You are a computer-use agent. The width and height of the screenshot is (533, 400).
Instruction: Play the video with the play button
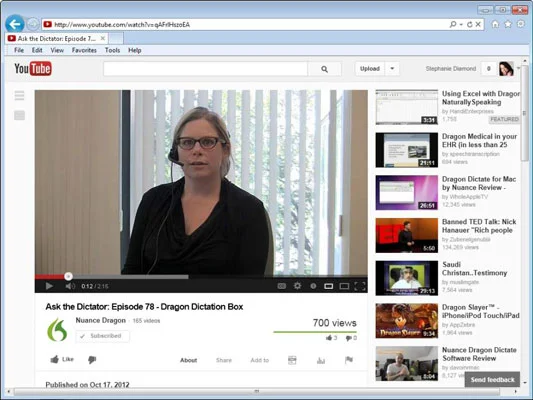(x=49, y=286)
